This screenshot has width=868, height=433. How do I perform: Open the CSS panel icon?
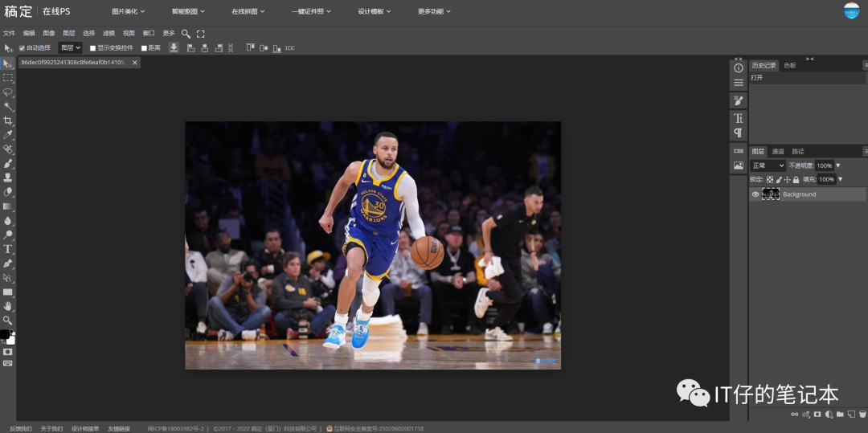point(738,150)
